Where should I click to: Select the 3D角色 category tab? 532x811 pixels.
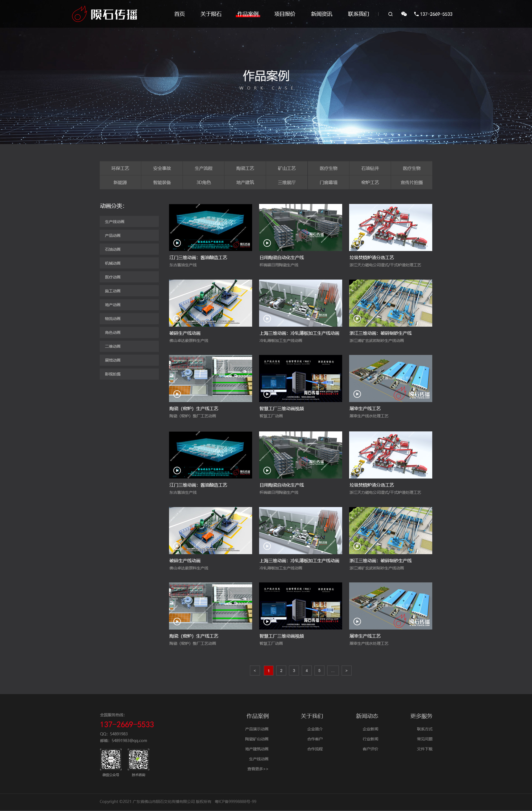point(203,182)
